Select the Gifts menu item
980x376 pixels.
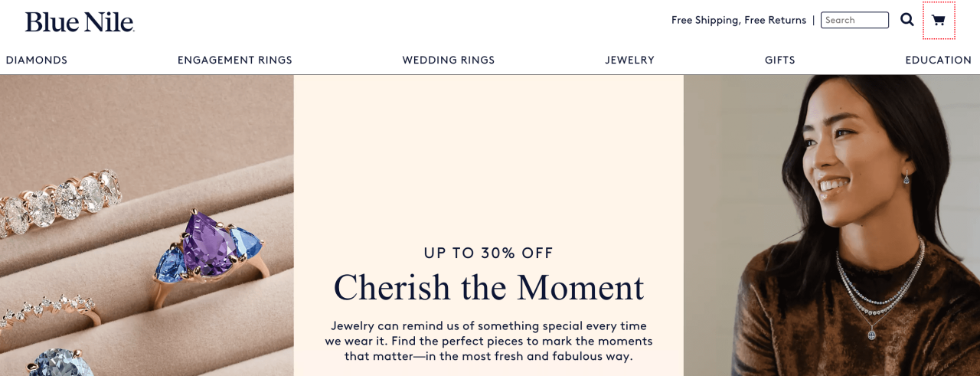point(779,60)
